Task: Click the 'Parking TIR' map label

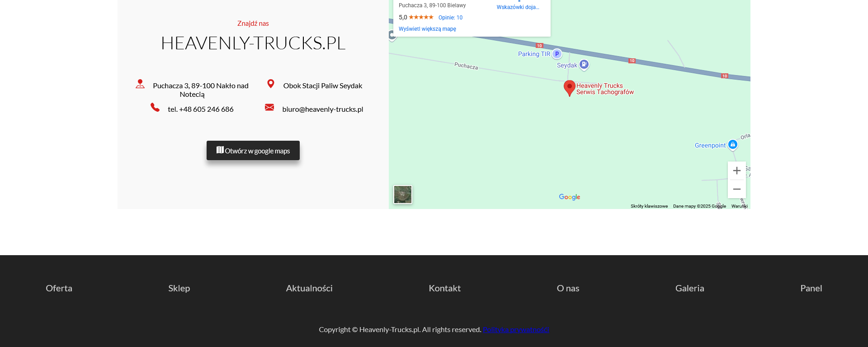Action: (534, 54)
